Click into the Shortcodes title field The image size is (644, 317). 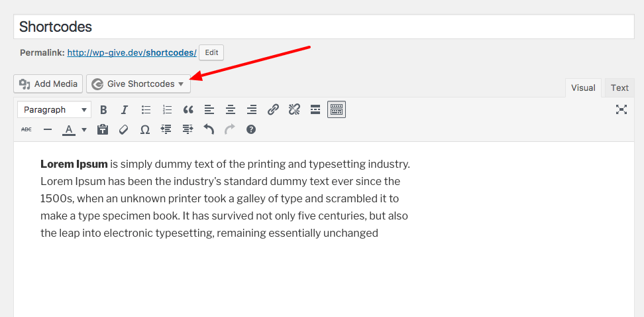tap(324, 27)
